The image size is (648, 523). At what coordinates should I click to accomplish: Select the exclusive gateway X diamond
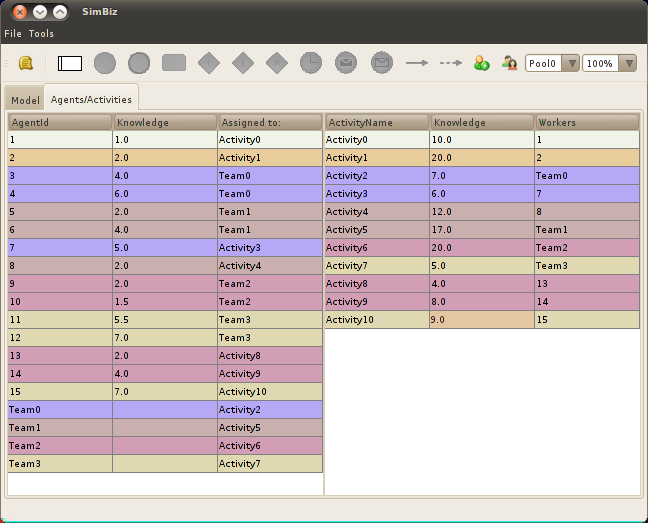pyautogui.click(x=243, y=63)
